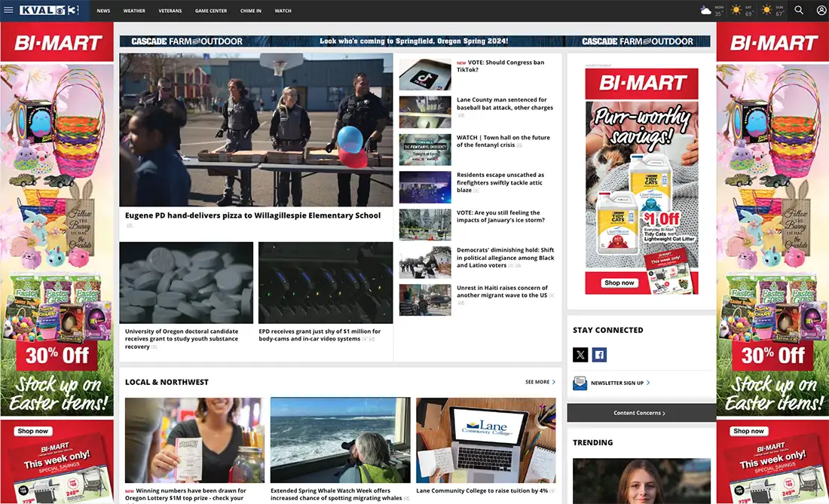
Task: Click the Haiti unrest street thumbnail
Action: (x=425, y=300)
